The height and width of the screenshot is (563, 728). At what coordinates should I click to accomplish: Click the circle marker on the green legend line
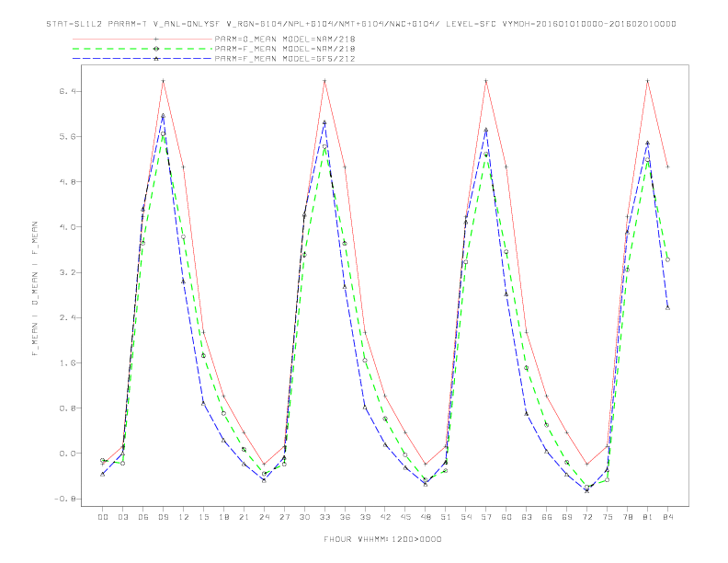(x=156, y=49)
